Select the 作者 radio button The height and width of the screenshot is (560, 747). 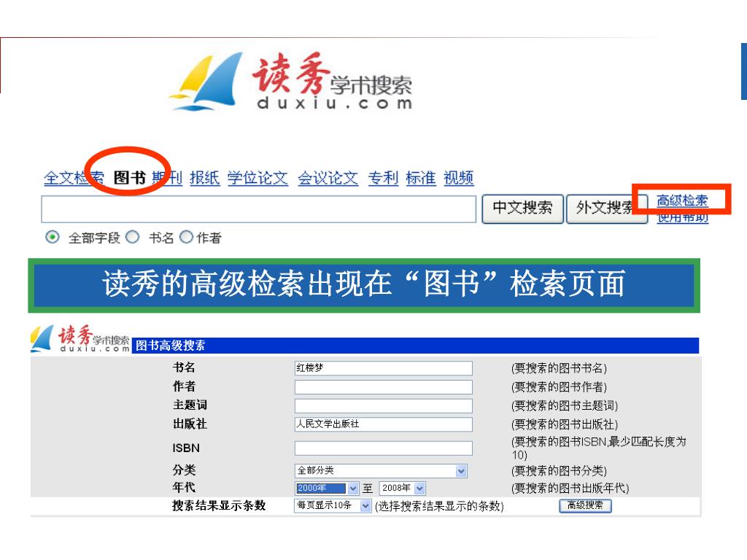pyautogui.click(x=186, y=237)
